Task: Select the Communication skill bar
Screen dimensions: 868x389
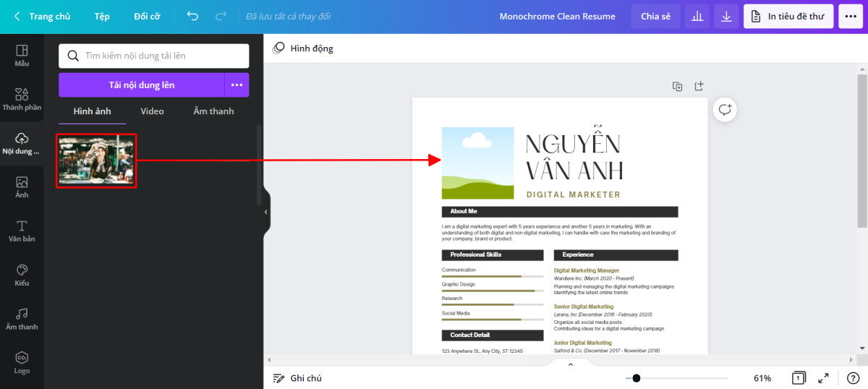Action: coord(493,276)
